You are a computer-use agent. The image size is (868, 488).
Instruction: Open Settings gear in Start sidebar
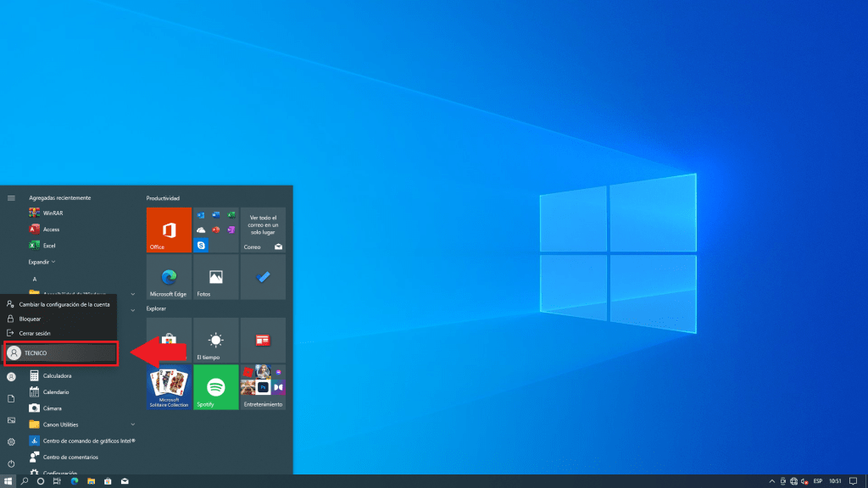pyautogui.click(x=11, y=441)
